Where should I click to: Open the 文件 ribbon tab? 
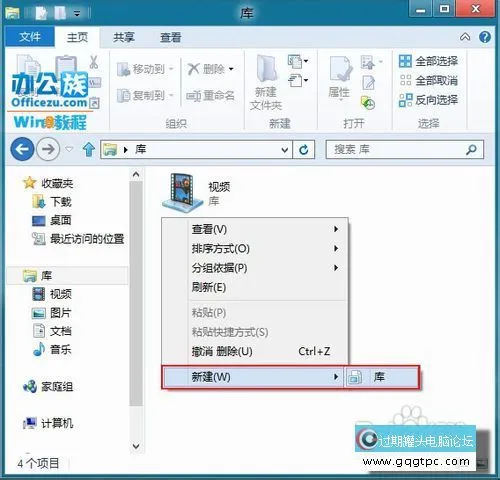(x=30, y=37)
